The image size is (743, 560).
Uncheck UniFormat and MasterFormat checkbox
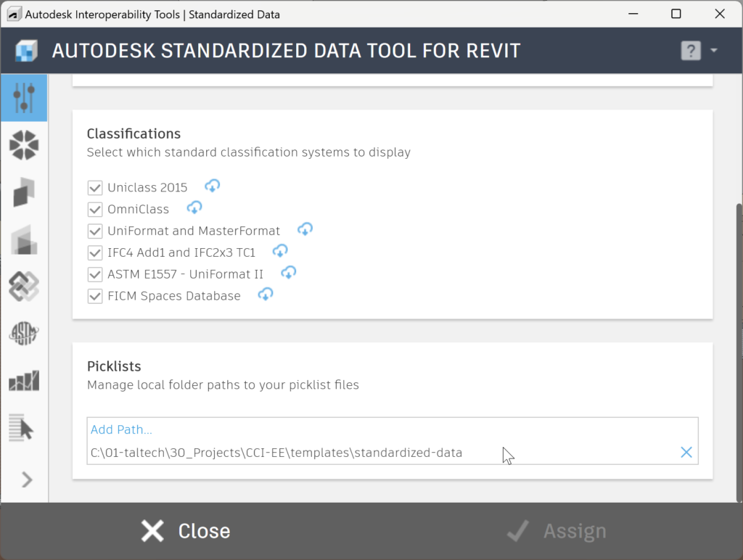tap(95, 231)
